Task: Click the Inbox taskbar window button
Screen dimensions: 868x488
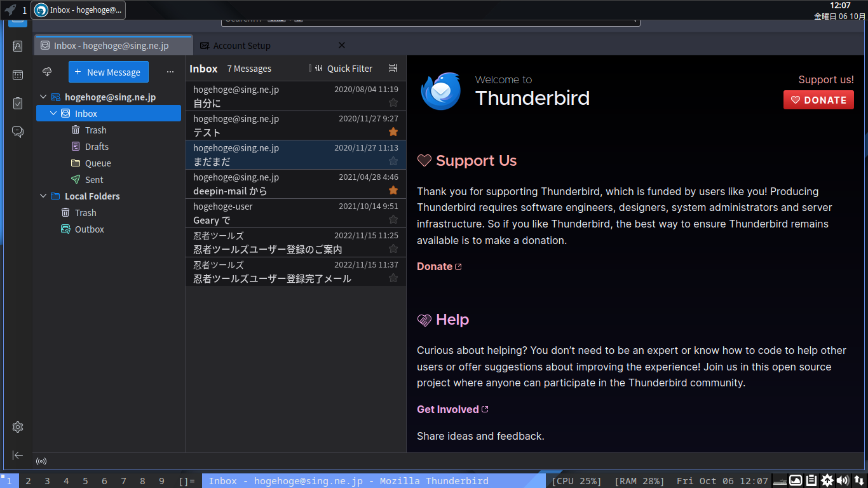Action: [x=78, y=10]
